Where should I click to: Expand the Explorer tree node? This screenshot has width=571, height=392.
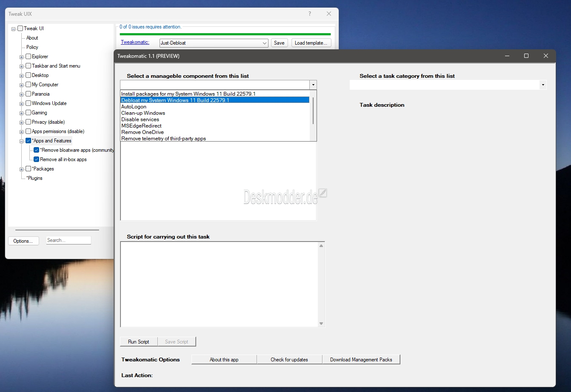click(x=21, y=57)
